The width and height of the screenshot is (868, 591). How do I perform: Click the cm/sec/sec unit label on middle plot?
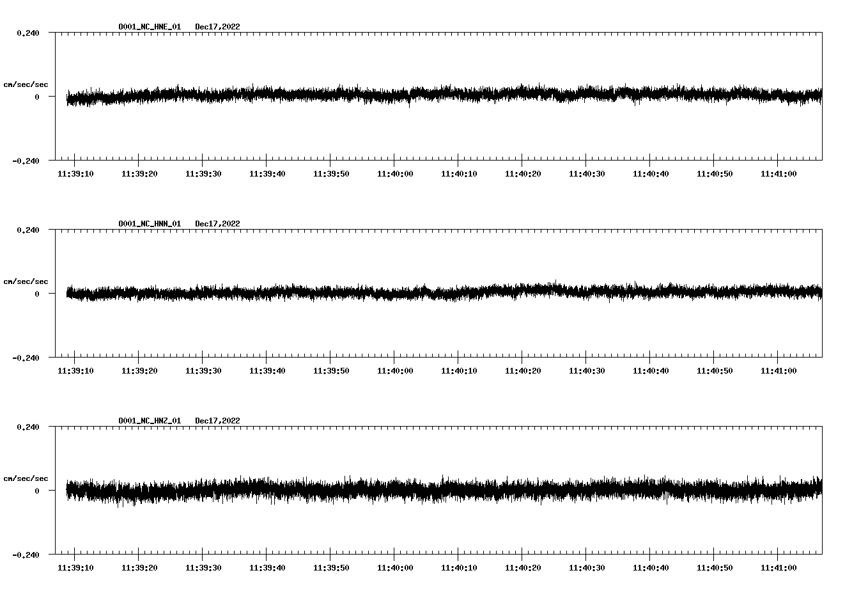point(26,281)
